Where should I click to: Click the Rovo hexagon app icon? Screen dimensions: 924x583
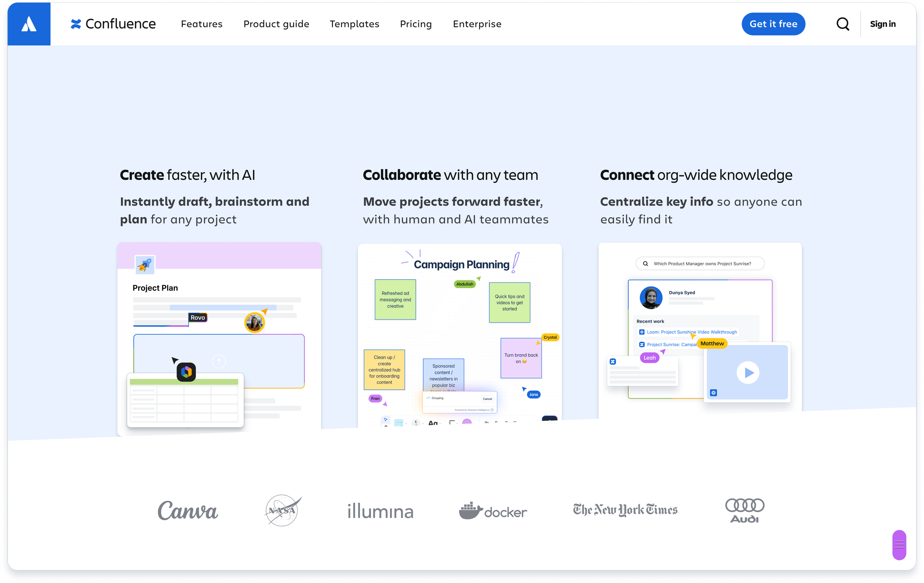(186, 372)
